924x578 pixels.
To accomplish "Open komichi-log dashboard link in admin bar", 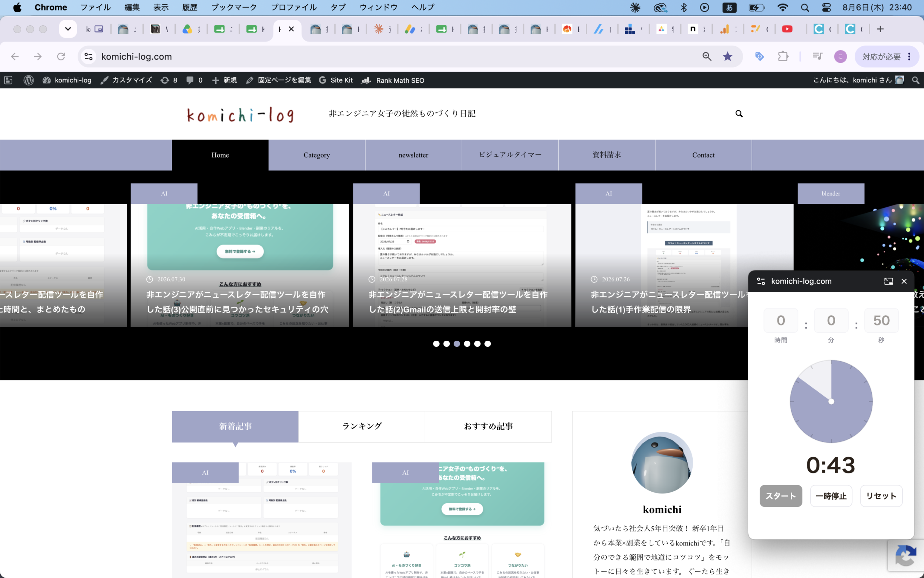I will tap(67, 80).
